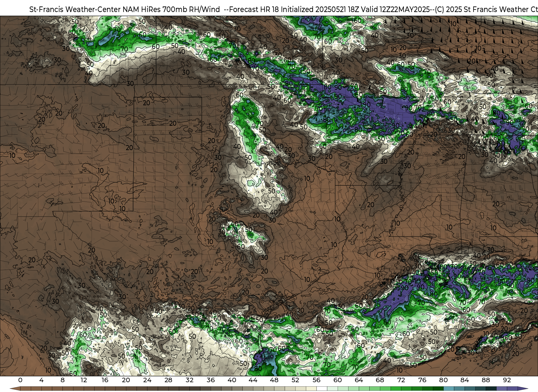
Task: Click the '72' label on the color scale
Action: 401,380
